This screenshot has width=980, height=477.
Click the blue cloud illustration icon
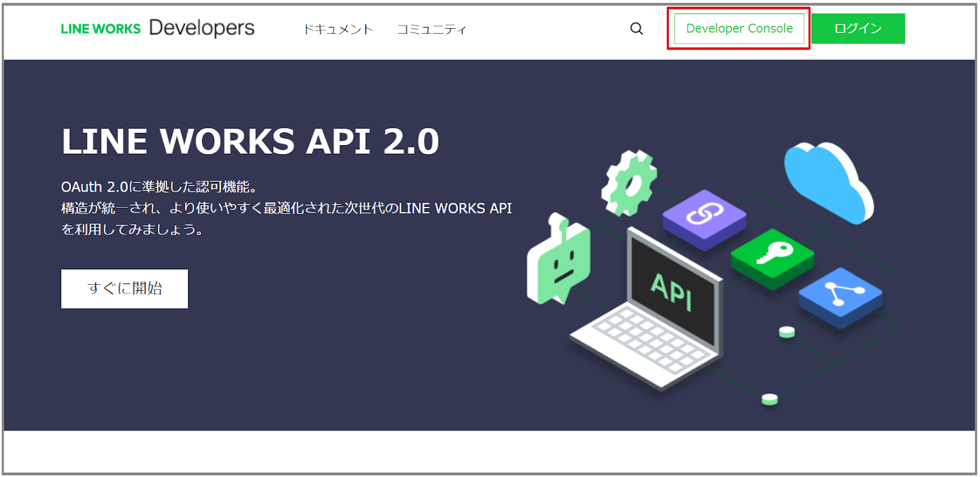[828, 182]
